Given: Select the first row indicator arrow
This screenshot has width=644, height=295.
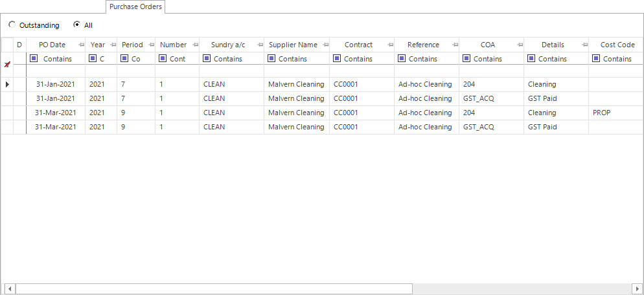Looking at the screenshot, I should (x=7, y=84).
